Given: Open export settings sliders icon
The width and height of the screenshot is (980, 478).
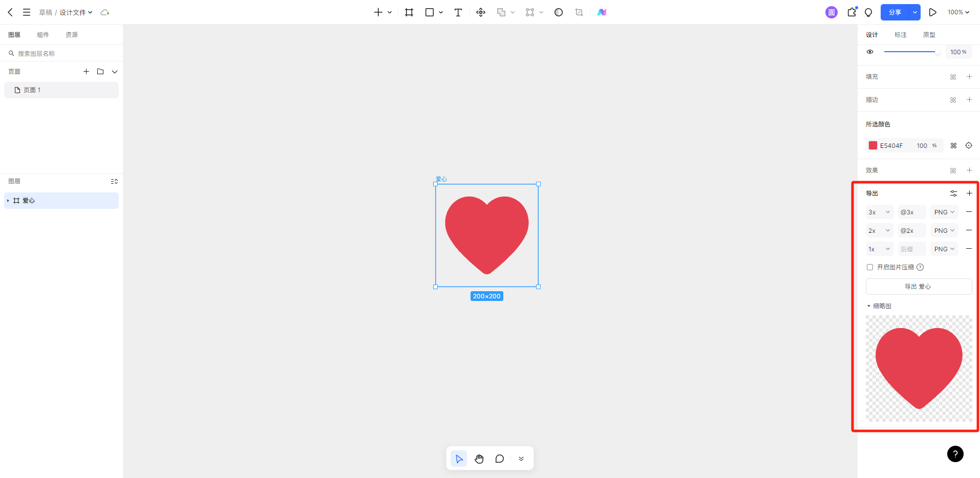Looking at the screenshot, I should pyautogui.click(x=953, y=193).
